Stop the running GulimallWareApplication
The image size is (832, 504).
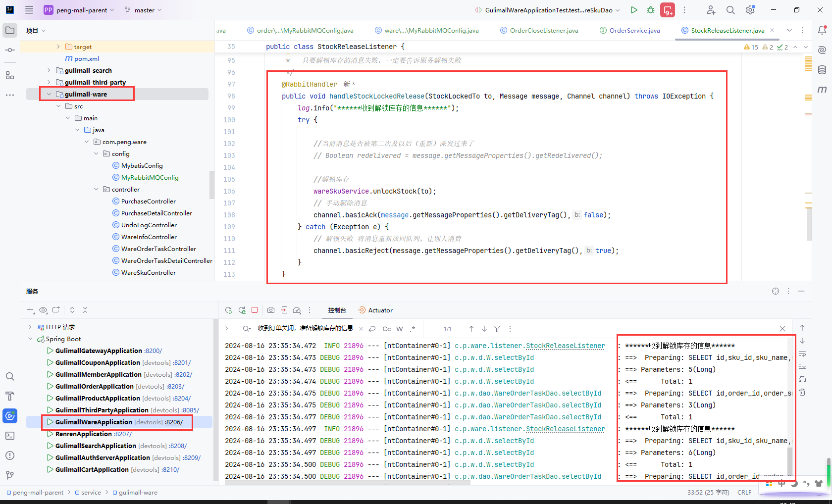point(255,310)
